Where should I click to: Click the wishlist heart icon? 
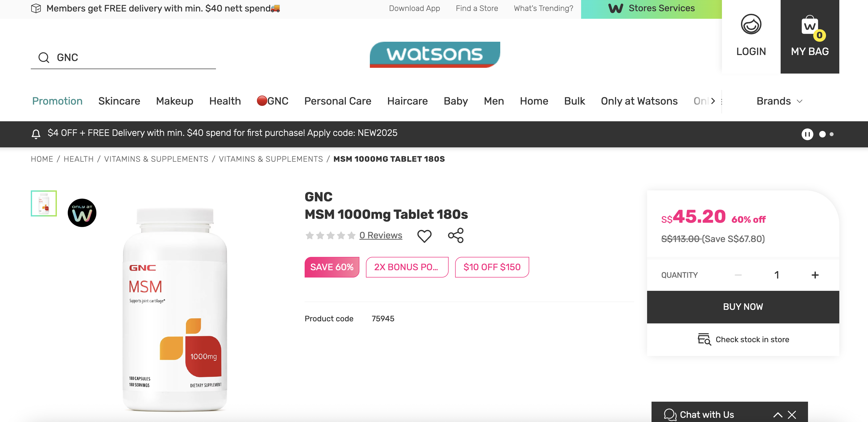click(424, 236)
